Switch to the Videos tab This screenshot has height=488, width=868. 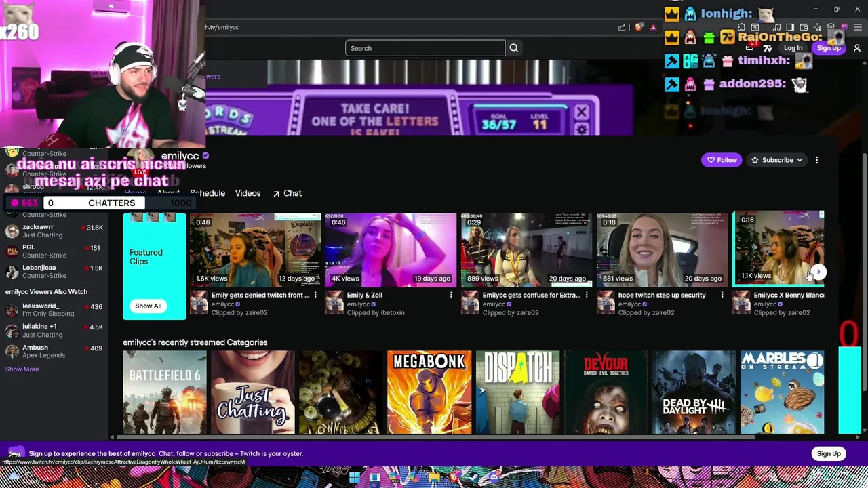pyautogui.click(x=248, y=193)
